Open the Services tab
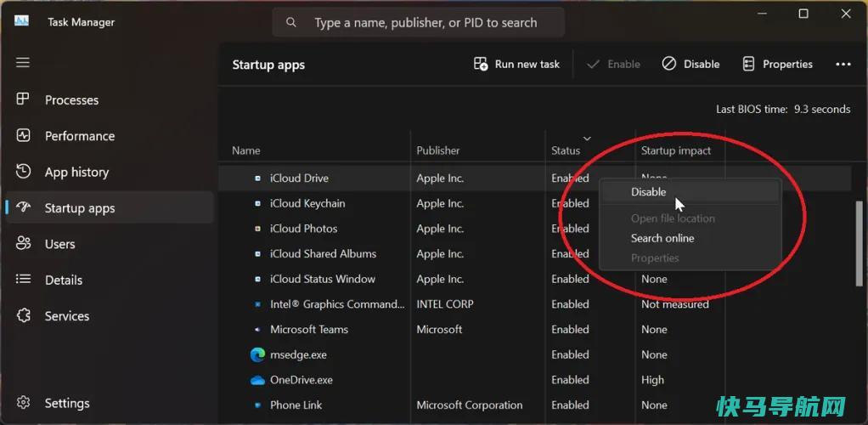This screenshot has height=425, width=868. 110,316
